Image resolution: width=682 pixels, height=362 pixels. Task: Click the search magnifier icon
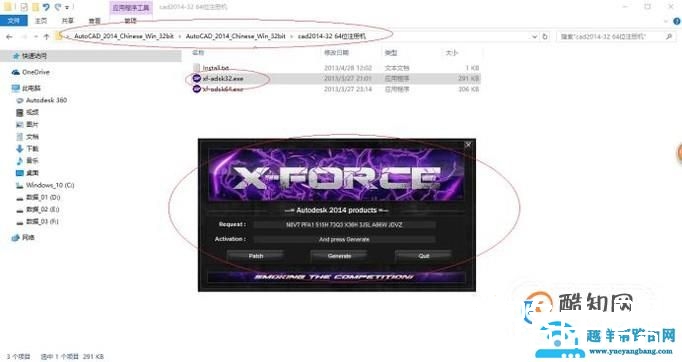[669, 37]
